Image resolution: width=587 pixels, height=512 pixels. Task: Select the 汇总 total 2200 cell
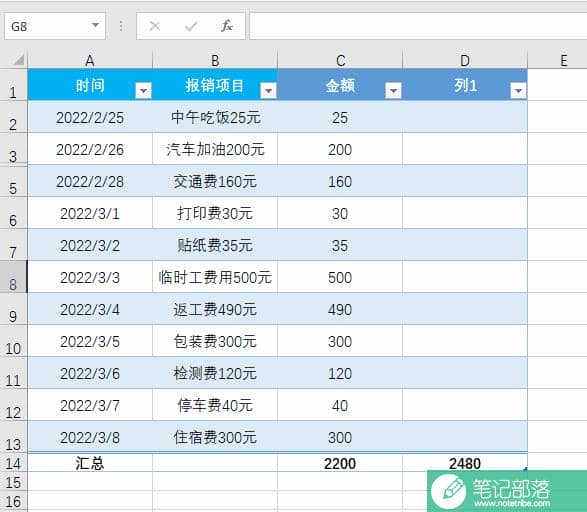pyautogui.click(x=340, y=463)
